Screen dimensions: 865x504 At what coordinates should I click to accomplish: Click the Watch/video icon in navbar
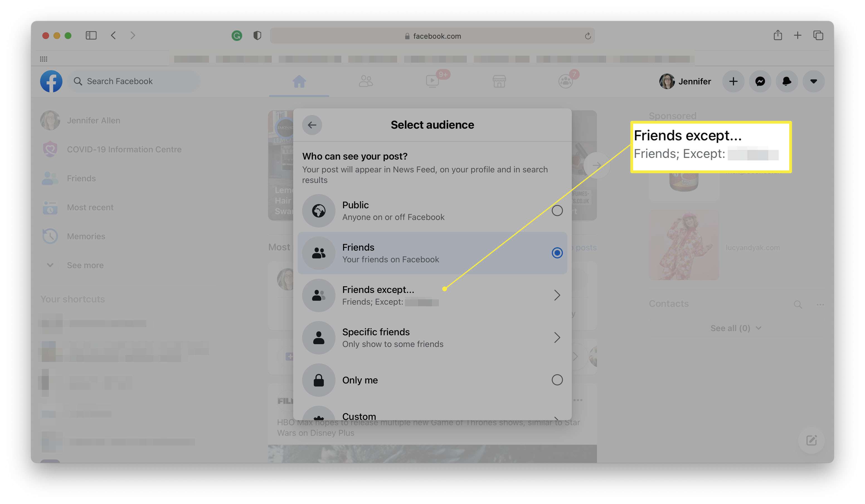click(x=432, y=81)
